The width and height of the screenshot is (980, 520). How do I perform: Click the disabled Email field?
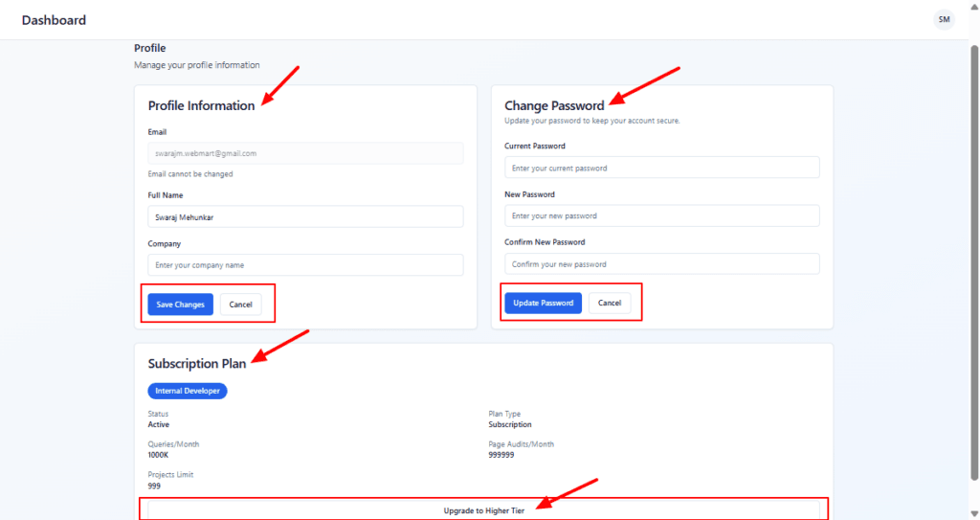tap(305, 153)
